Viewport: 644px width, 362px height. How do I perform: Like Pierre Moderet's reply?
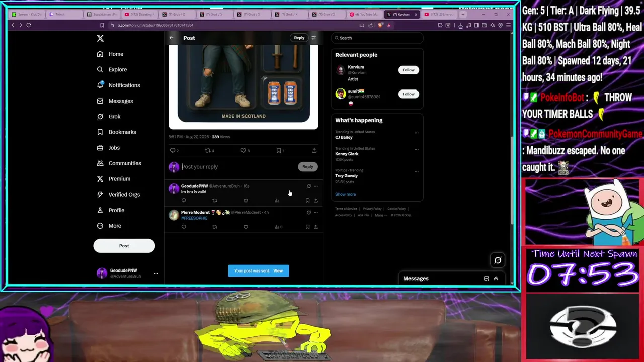coord(246,227)
